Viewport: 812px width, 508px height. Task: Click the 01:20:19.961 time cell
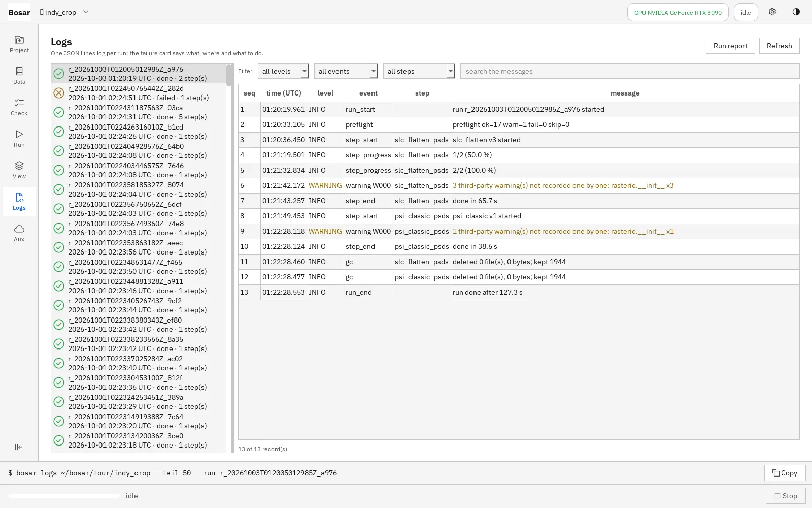(284, 109)
